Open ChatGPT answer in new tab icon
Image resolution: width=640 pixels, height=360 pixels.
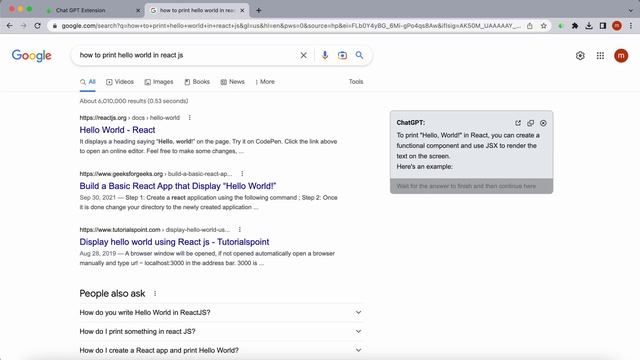coord(518,123)
